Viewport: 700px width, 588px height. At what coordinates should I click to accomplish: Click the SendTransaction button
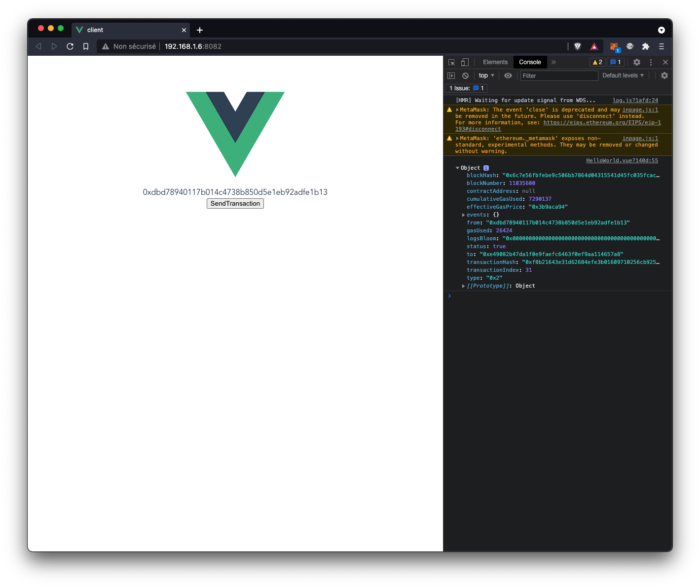coord(235,204)
